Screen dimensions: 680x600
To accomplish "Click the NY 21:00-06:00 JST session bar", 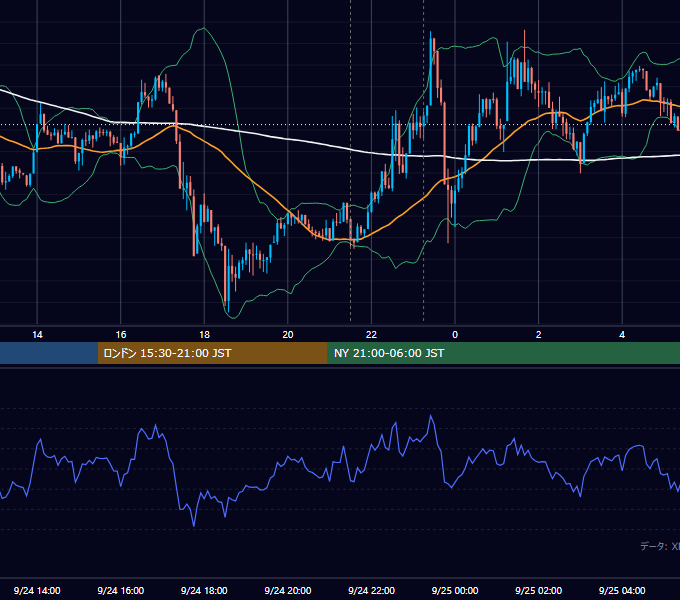I will 503,353.
